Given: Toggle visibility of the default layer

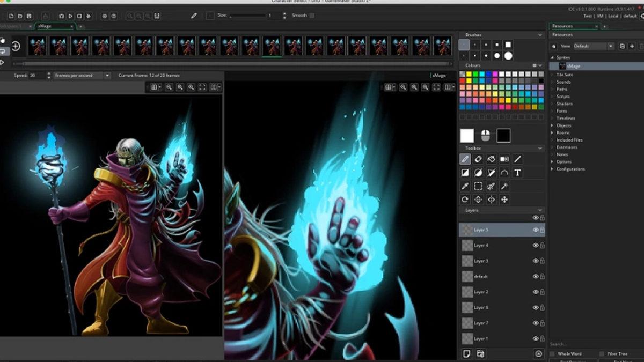Looking at the screenshot, I should point(535,276).
